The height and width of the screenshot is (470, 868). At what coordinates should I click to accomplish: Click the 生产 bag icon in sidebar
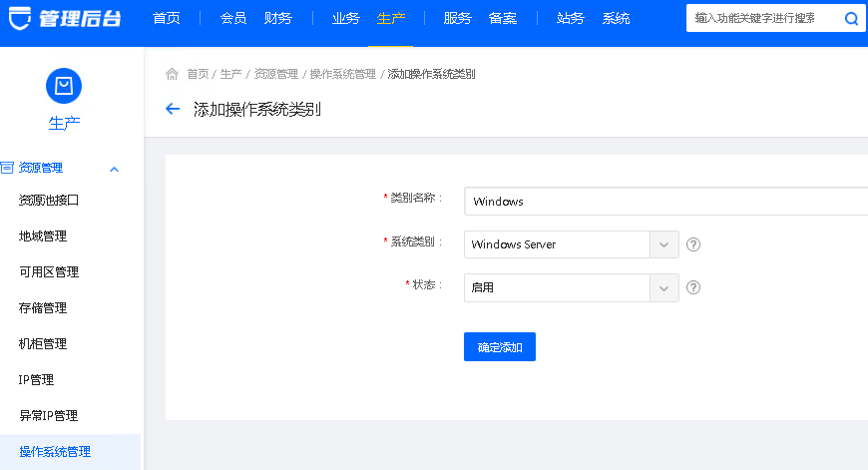64,86
